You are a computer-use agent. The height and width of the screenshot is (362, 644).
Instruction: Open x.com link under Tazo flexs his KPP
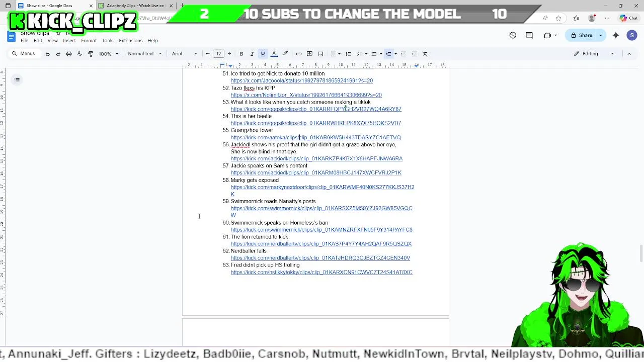(x=306, y=95)
